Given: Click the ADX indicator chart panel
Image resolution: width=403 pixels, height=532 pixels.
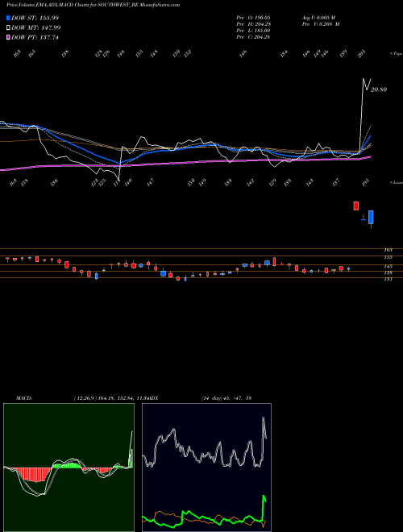Looking at the screenshot, I should tap(206, 468).
